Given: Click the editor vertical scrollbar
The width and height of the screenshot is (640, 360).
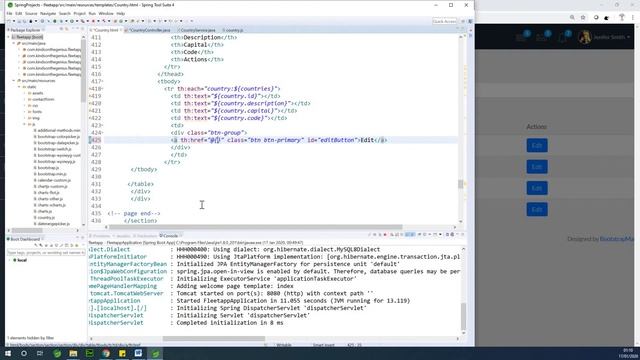Looking at the screenshot, I should [460, 184].
